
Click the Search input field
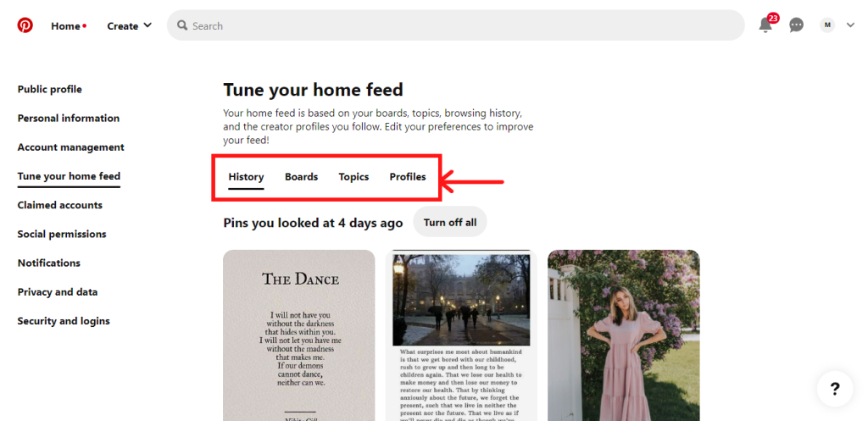455,25
